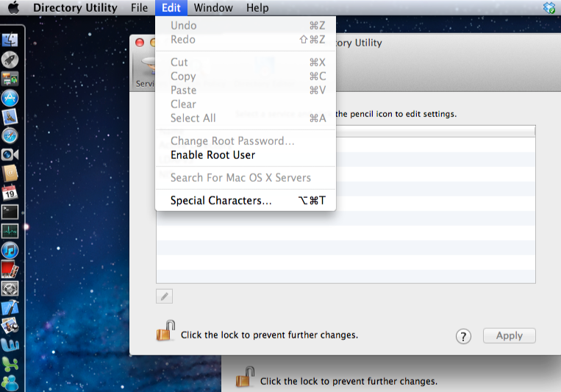
Task: Launch Xcode hammer icon in dock
Action: click(x=10, y=307)
